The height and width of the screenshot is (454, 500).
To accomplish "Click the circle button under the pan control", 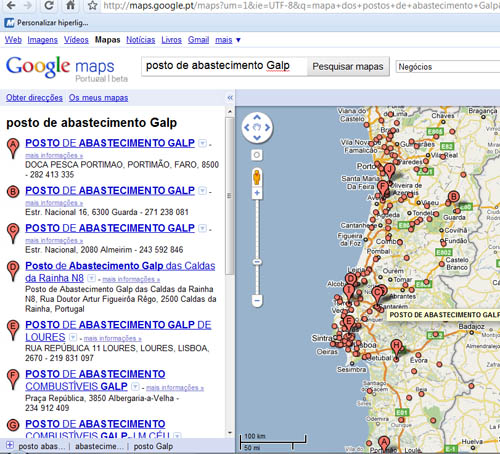I will [257, 155].
